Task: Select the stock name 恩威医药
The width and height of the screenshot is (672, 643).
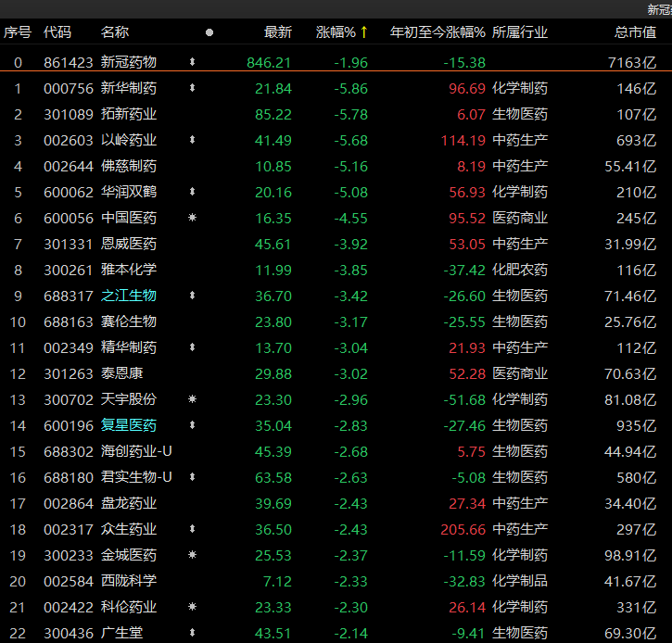Action: [129, 244]
